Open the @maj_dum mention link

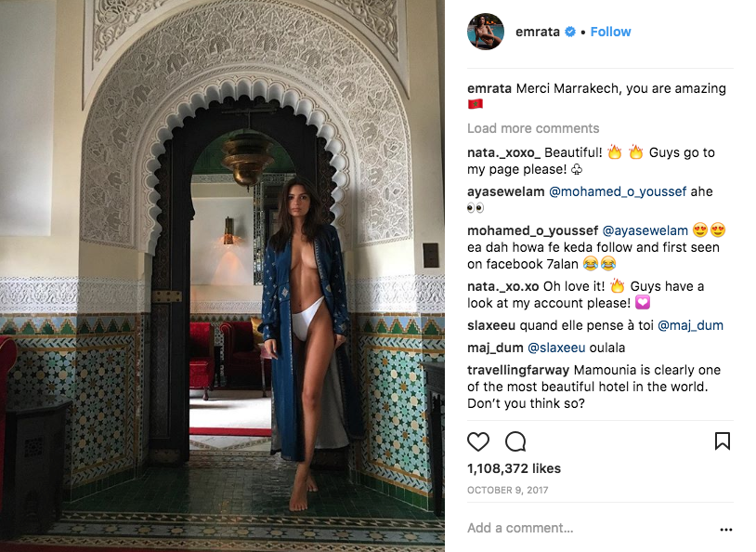pyautogui.click(x=690, y=325)
